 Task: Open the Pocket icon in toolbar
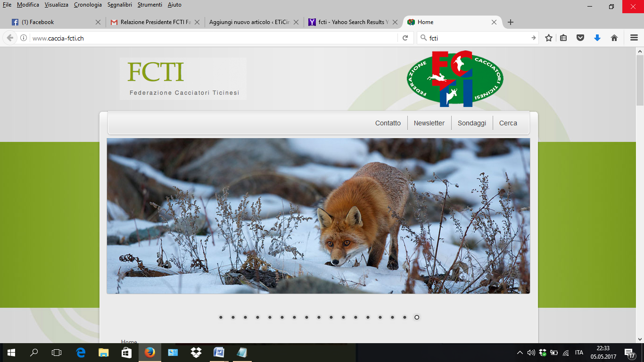[580, 38]
